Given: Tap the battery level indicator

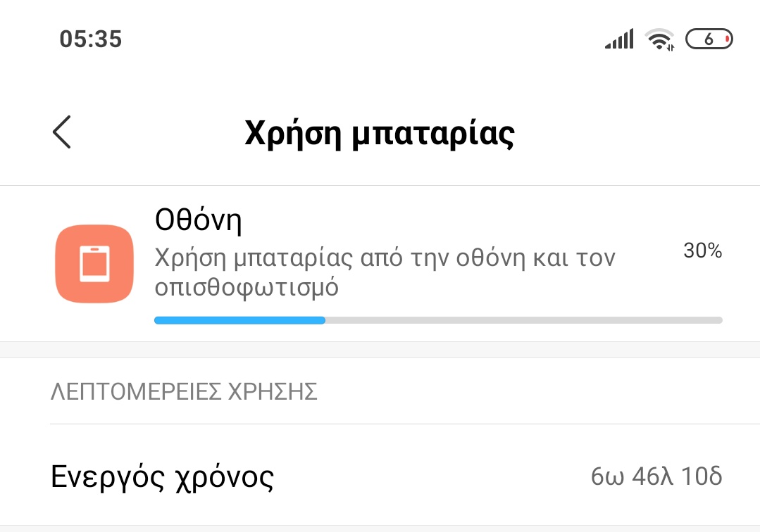Looking at the screenshot, I should click(709, 39).
